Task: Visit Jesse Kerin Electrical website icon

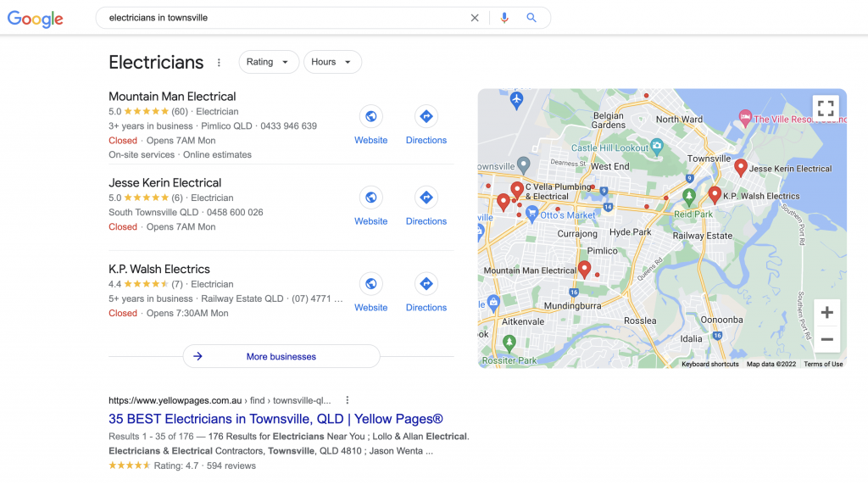Action: pos(371,197)
